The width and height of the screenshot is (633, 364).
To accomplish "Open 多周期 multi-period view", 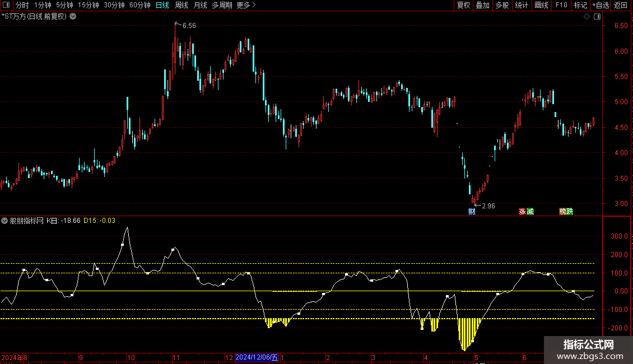I will [222, 5].
